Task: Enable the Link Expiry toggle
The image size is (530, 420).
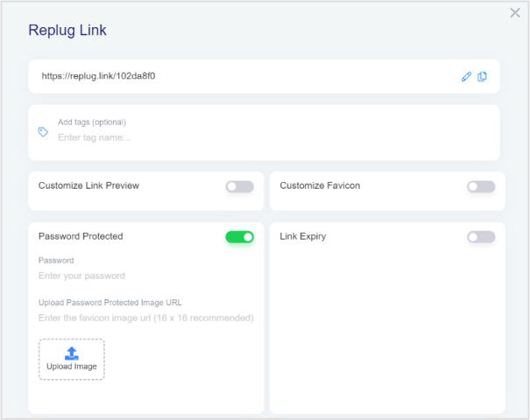Action: (481, 237)
